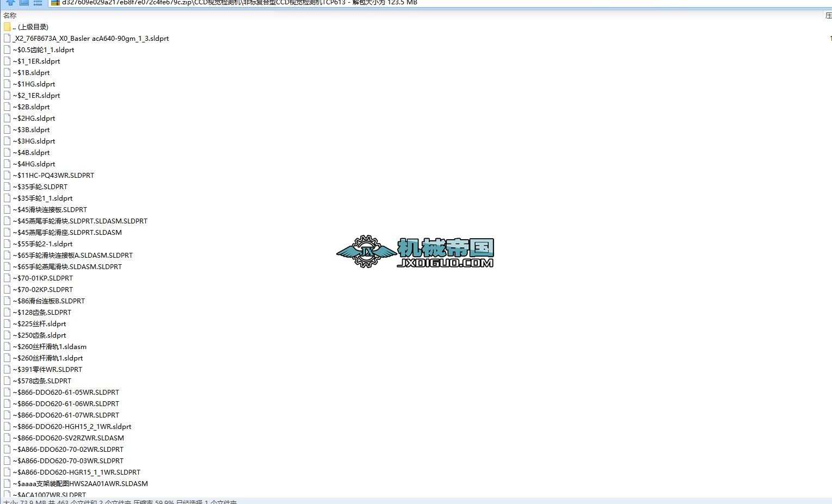This screenshot has width=832, height=504.
Task: Select the file ~$70-02KP.SLDPRT
Action: point(43,290)
